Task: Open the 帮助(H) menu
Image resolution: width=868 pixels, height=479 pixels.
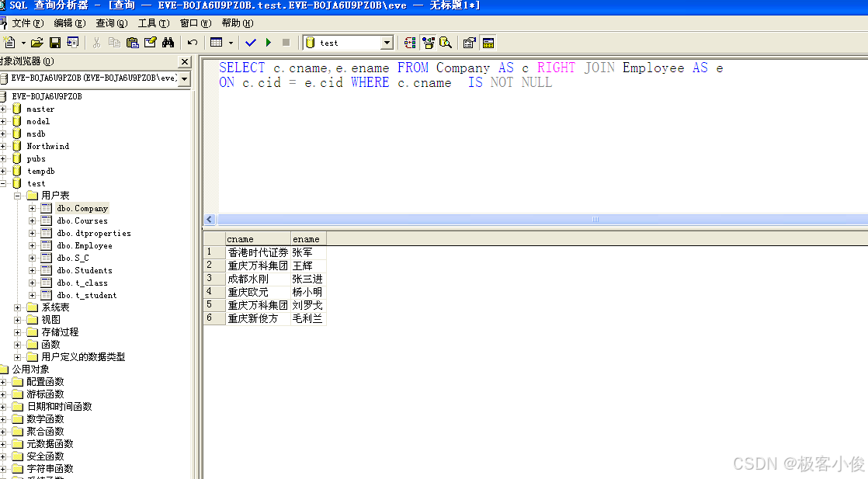Action: [238, 23]
